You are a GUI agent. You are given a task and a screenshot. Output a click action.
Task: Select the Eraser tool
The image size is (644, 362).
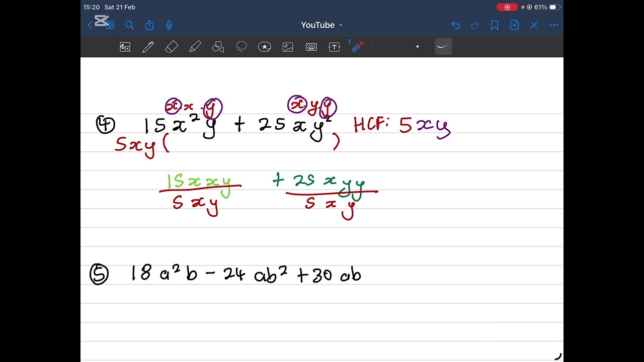pos(172,47)
